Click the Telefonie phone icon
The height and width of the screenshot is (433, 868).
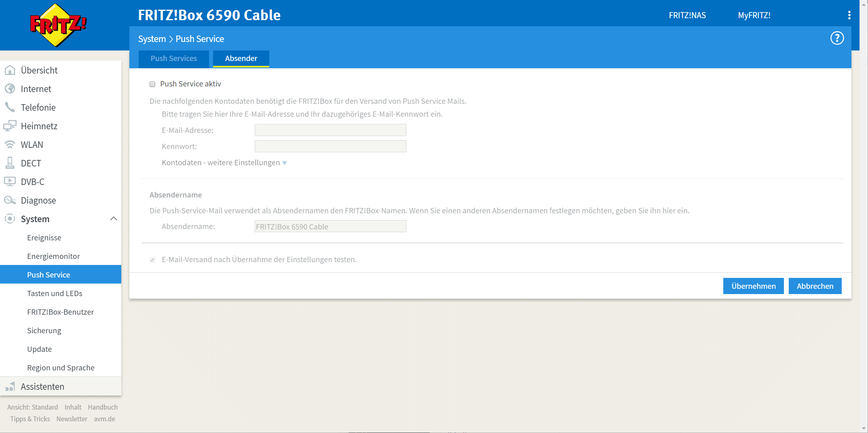tap(10, 107)
